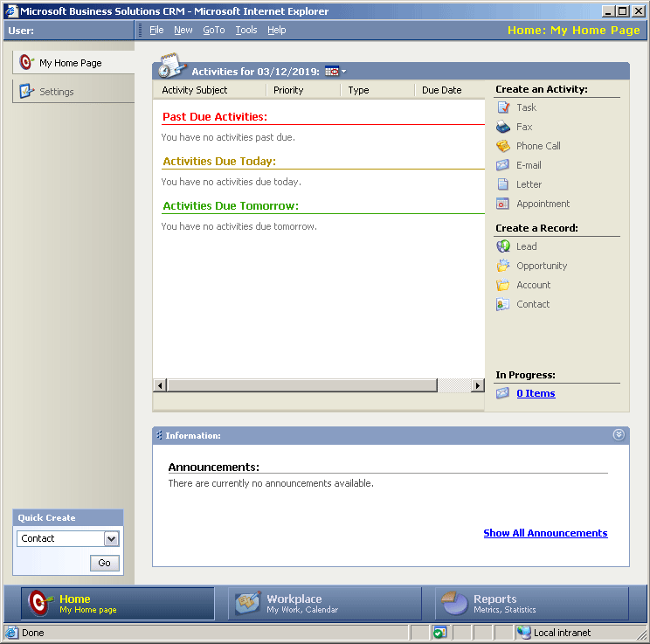Viewport: 650px width, 644px height.
Task: Create a new Task activity
Action: 526,107
